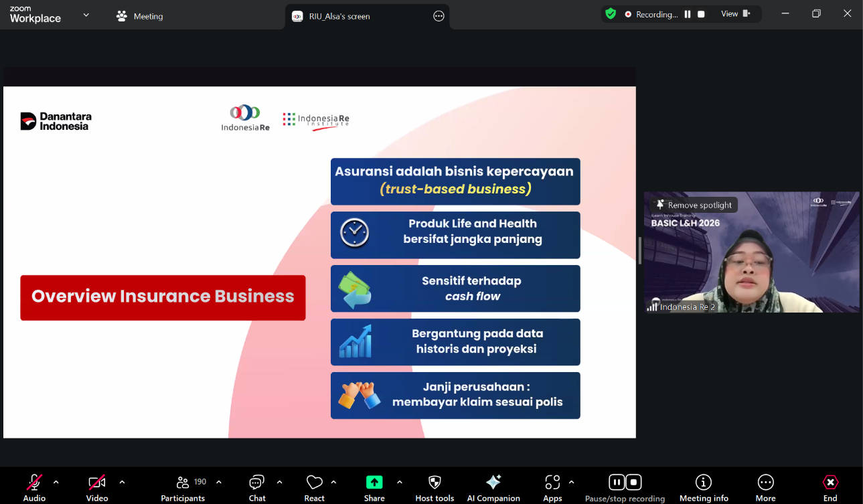
Task: Start camera using the Video icon
Action: (97, 483)
